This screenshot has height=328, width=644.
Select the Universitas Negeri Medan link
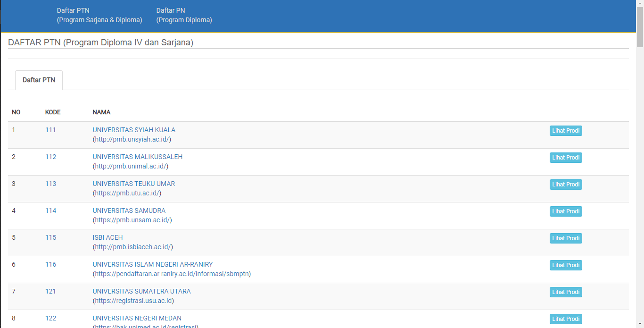[137, 318]
